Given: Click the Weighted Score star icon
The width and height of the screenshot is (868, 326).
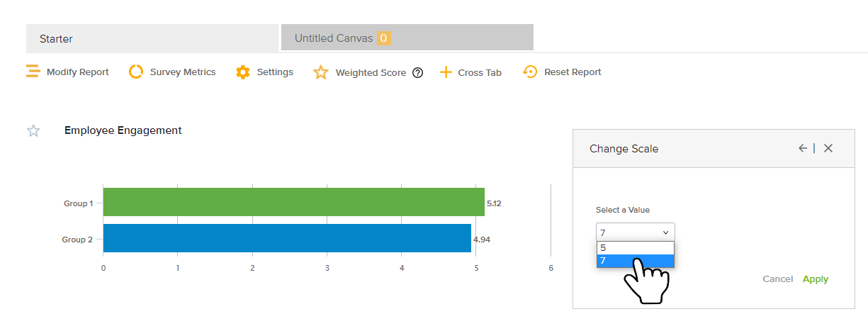Looking at the screenshot, I should (x=321, y=72).
